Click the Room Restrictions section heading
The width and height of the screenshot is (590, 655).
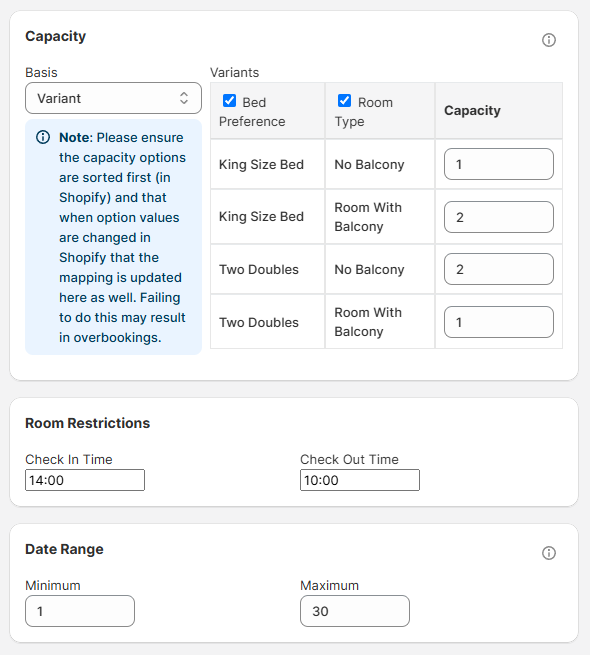pos(87,423)
